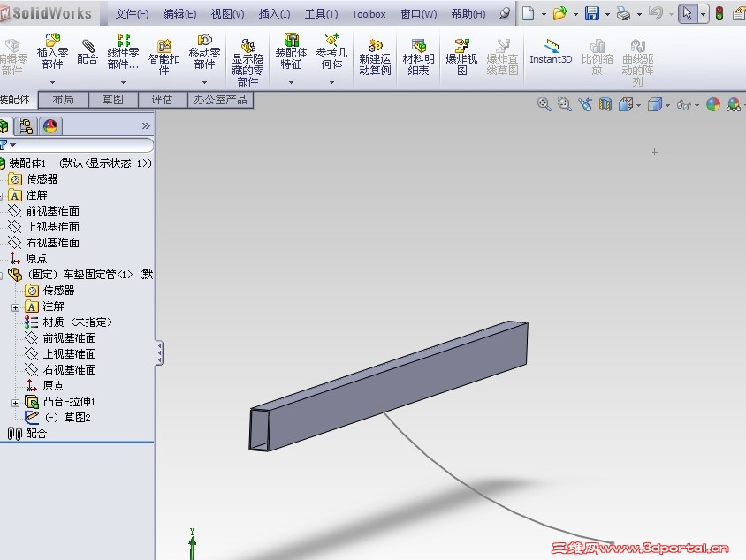Switch to the 评估 tab
Image resolution: width=746 pixels, height=560 pixels.
click(x=163, y=99)
